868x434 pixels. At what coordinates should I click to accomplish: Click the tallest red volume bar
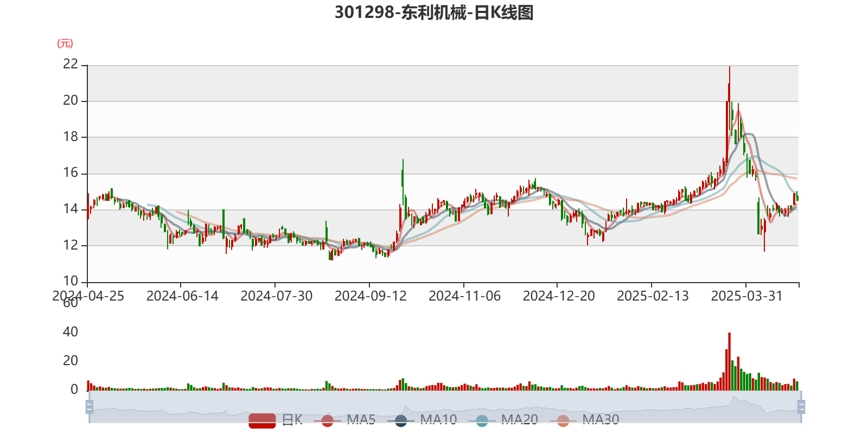point(729,361)
